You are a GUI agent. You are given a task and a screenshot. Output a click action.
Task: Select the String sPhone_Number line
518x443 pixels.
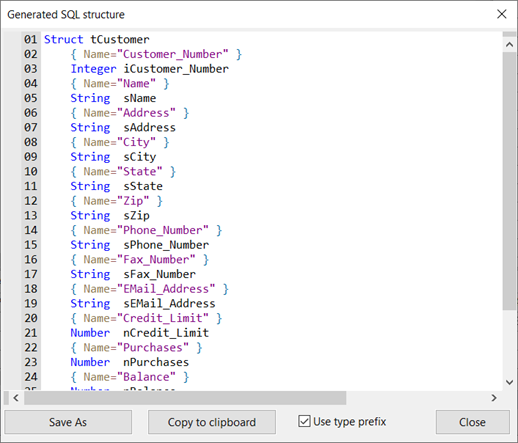tap(139, 245)
